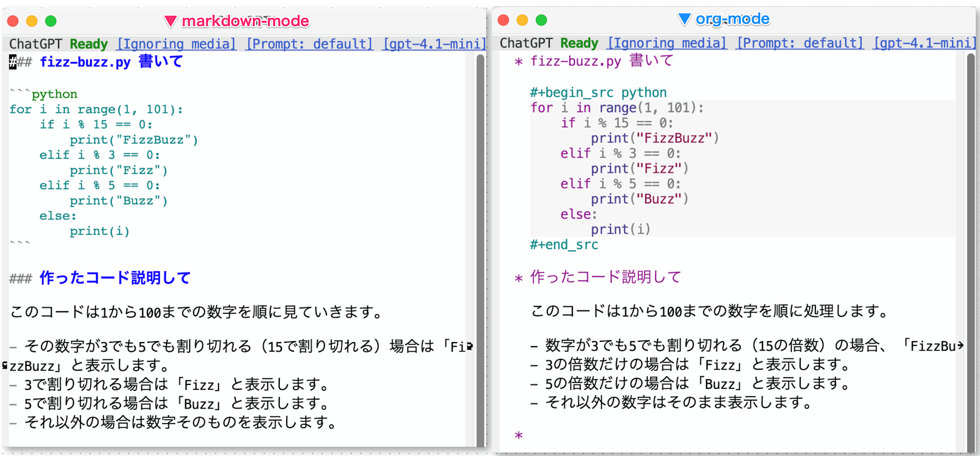The width and height of the screenshot is (980, 456).
Task: Close the markdown-mode window with red button
Action: click(13, 21)
